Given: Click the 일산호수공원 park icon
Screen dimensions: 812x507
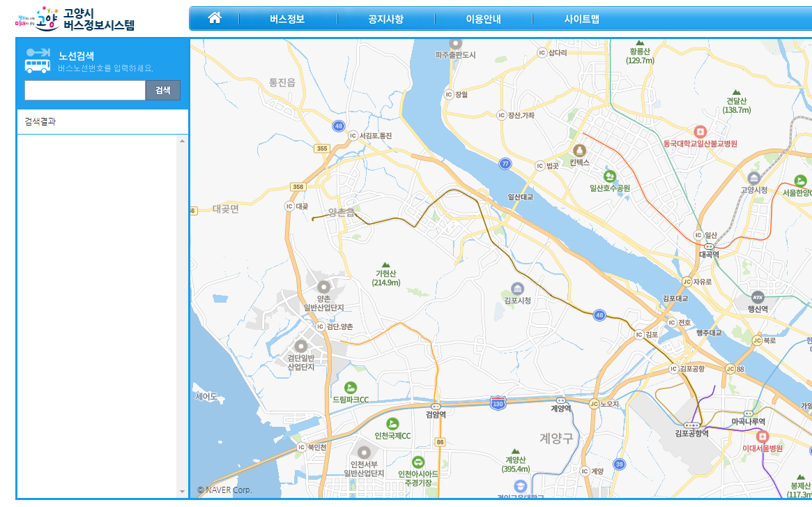Looking at the screenshot, I should click(x=609, y=176).
